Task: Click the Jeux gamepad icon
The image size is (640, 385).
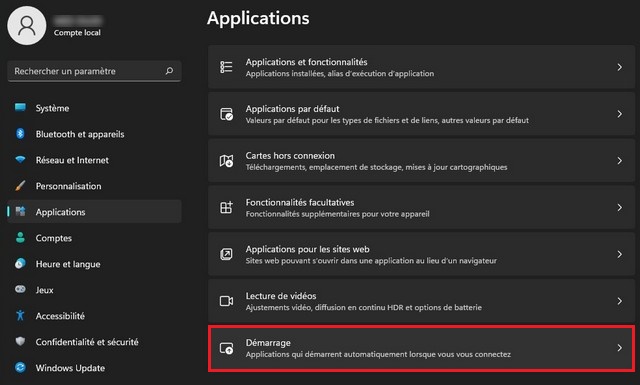Action: click(x=20, y=289)
